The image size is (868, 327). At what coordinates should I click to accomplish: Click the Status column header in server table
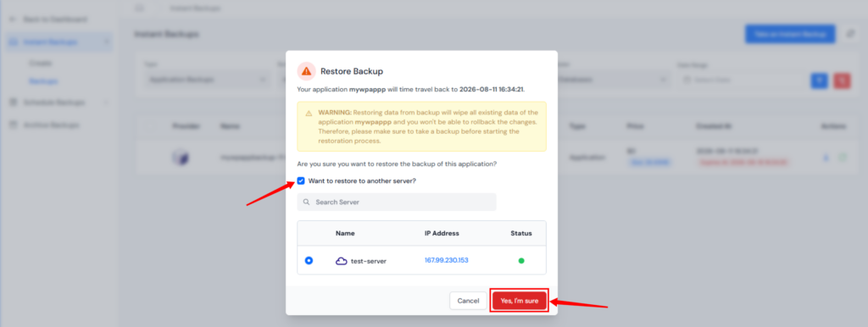pos(521,234)
